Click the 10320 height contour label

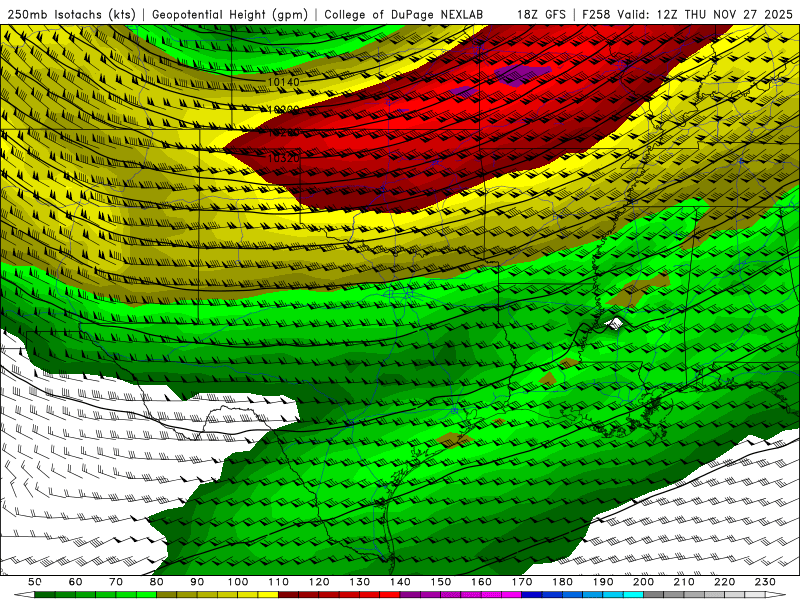click(283, 158)
